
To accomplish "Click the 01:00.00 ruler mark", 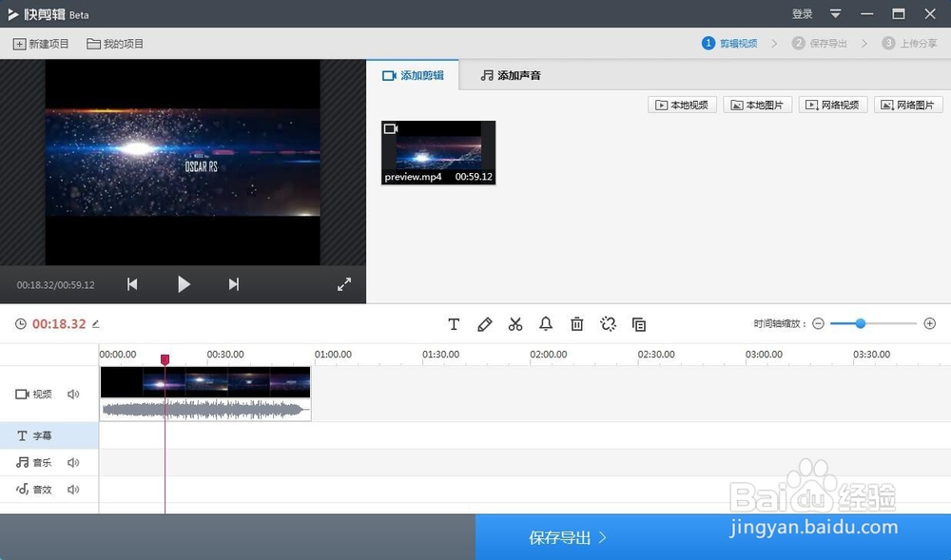I will tap(333, 354).
